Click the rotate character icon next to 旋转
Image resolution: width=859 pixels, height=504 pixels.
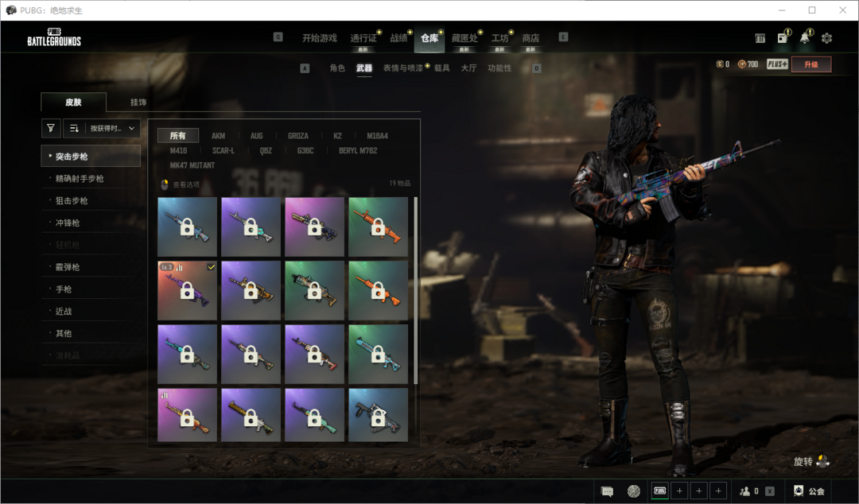pyautogui.click(x=822, y=461)
